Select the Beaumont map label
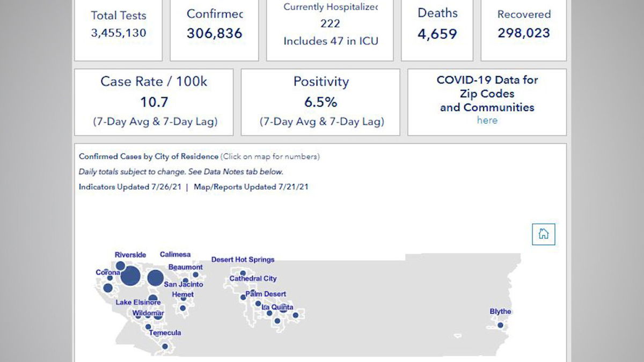This screenshot has width=644, height=362. pos(186,267)
